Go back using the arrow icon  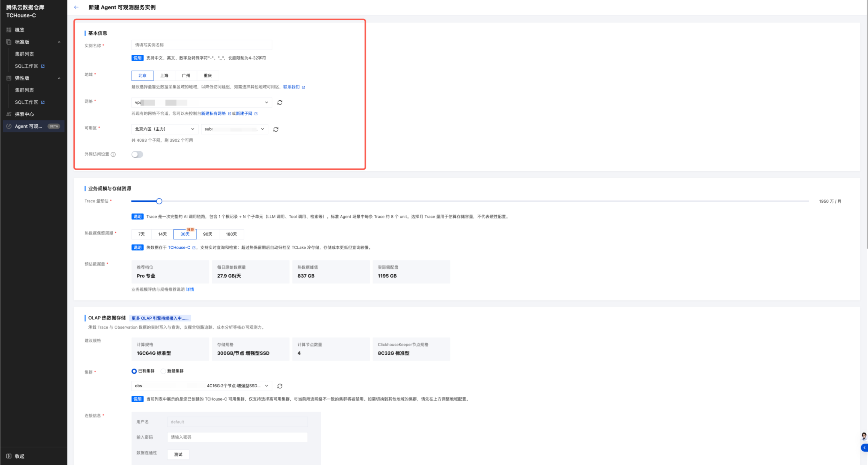[x=76, y=7]
